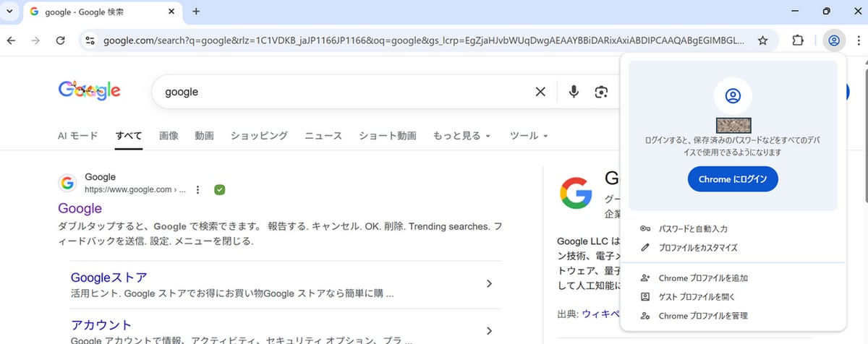
Task: Click the Chrome にログイン button
Action: tap(732, 179)
